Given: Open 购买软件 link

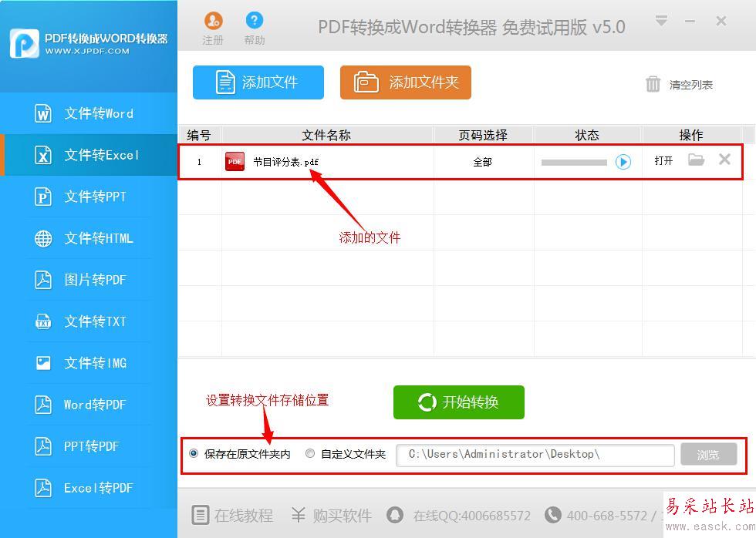Looking at the screenshot, I should [x=332, y=516].
